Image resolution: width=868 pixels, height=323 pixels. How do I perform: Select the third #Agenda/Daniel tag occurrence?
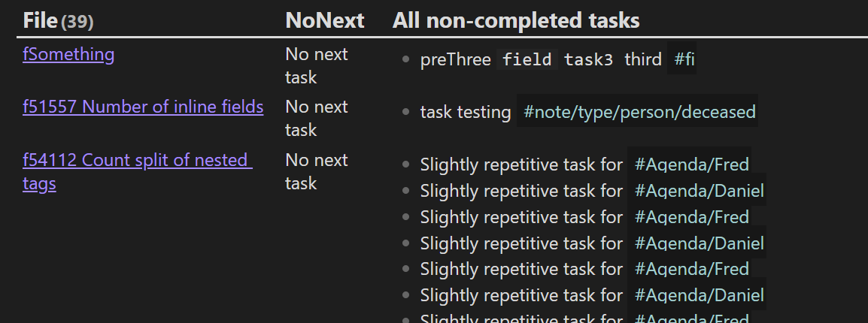click(x=700, y=295)
